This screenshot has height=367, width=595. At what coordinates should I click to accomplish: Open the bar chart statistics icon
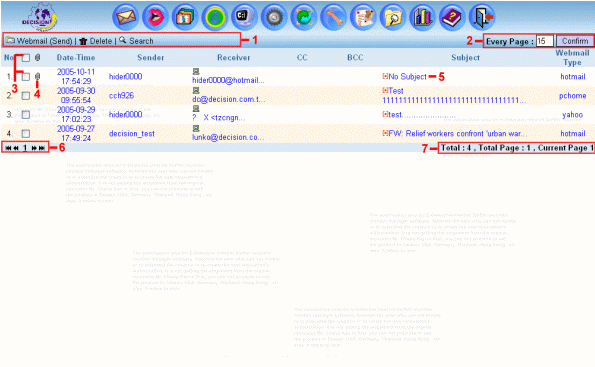422,17
